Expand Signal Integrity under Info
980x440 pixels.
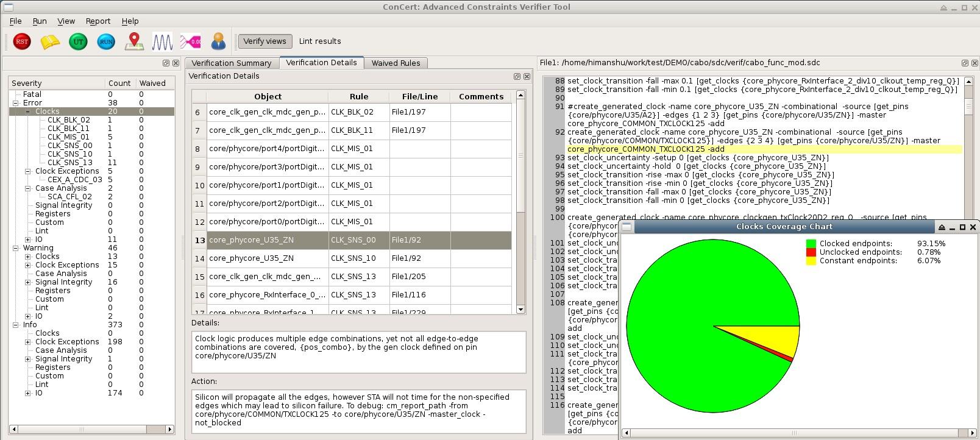pyautogui.click(x=27, y=359)
